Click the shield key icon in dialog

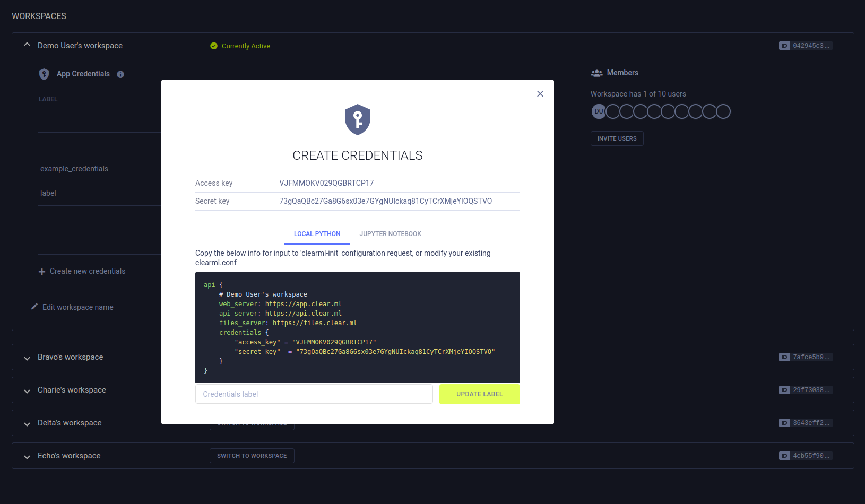pyautogui.click(x=357, y=119)
